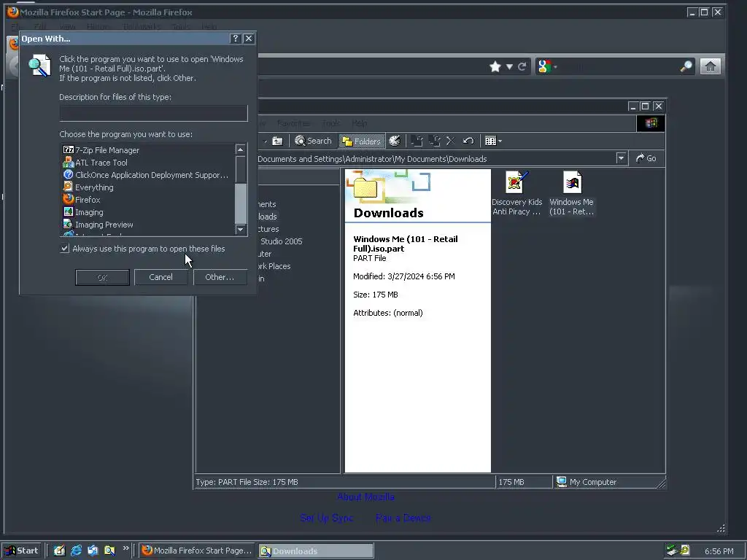Toggle the Folders pane button
This screenshot has height=560, width=747.
[x=362, y=141]
